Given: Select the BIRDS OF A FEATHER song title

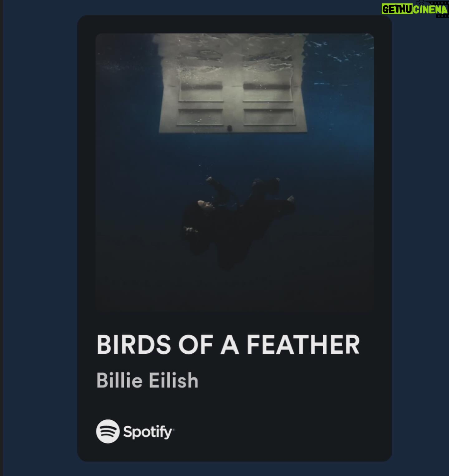Looking at the screenshot, I should pos(228,345).
